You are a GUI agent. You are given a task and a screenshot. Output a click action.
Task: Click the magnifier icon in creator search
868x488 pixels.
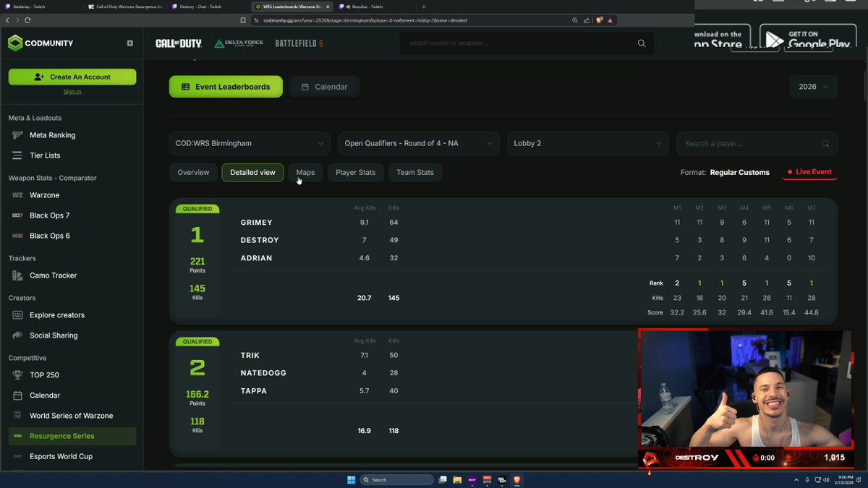click(x=642, y=43)
